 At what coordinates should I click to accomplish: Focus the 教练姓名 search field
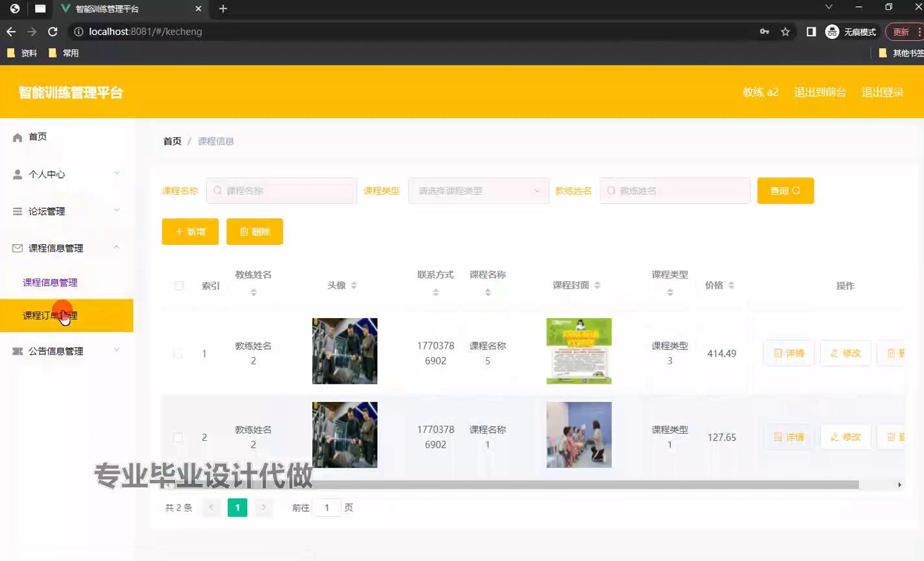click(x=675, y=191)
